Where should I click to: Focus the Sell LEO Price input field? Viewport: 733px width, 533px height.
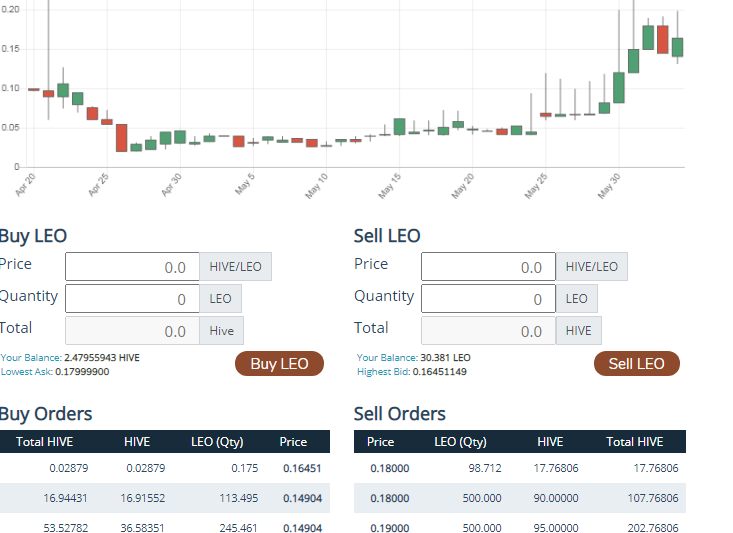488,266
